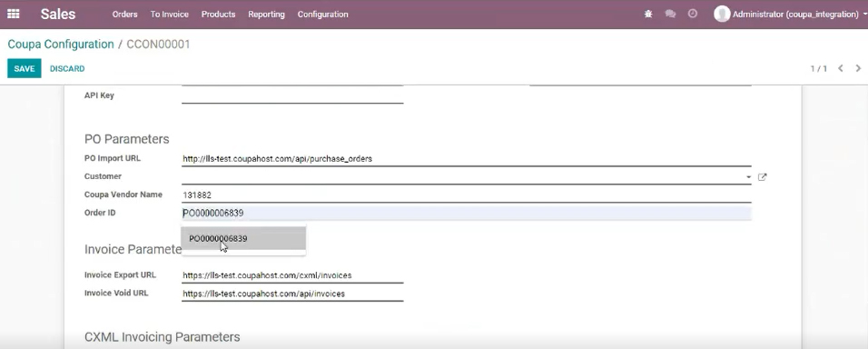Click the Coupa Vendor Name field
The width and height of the screenshot is (868, 349).
[466, 195]
